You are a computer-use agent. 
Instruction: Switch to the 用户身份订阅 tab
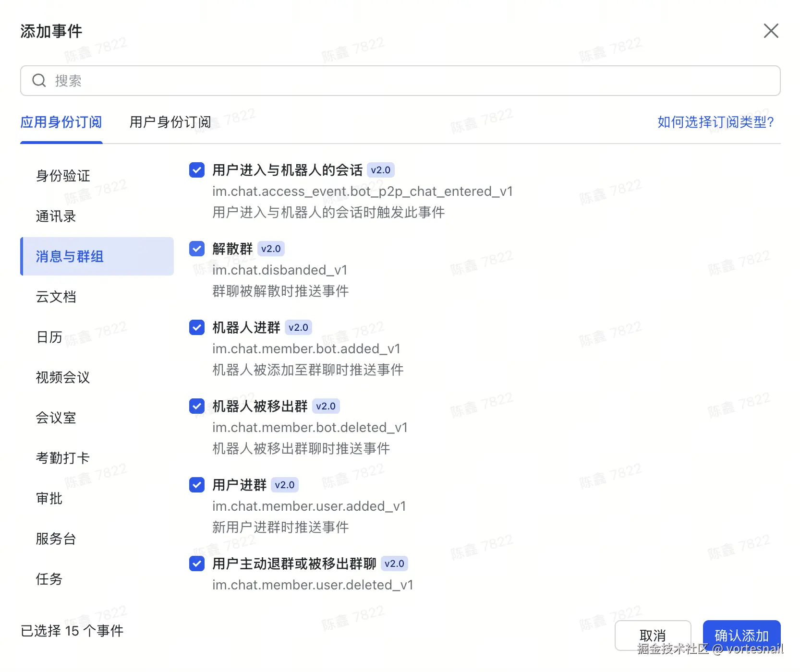170,122
